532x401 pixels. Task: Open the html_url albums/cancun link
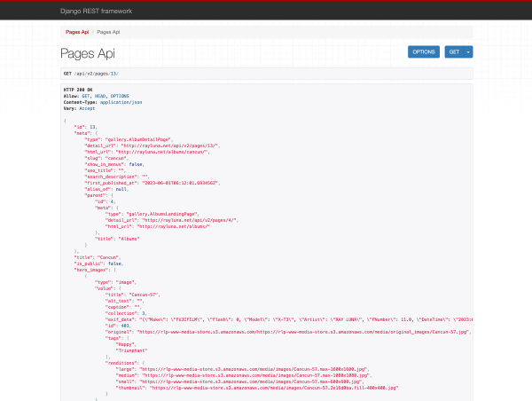point(162,152)
